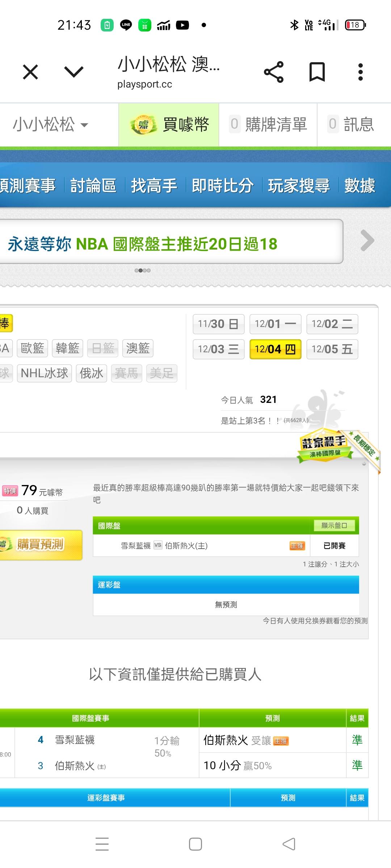Open 找高手 in navigation bar
The width and height of the screenshot is (391, 868).
tap(154, 186)
